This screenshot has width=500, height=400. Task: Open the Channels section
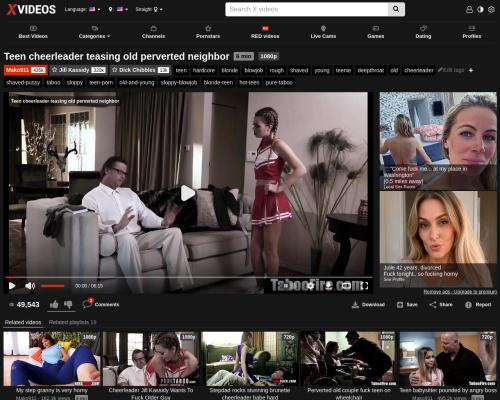tap(153, 32)
